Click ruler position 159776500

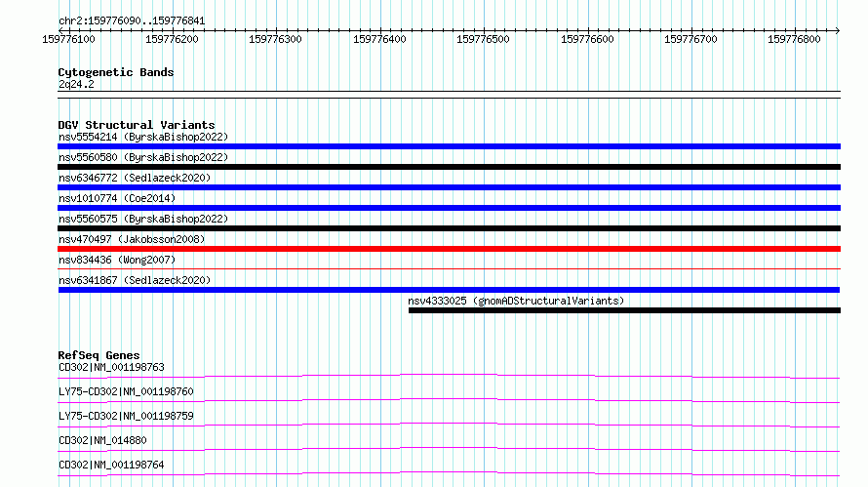(x=483, y=39)
